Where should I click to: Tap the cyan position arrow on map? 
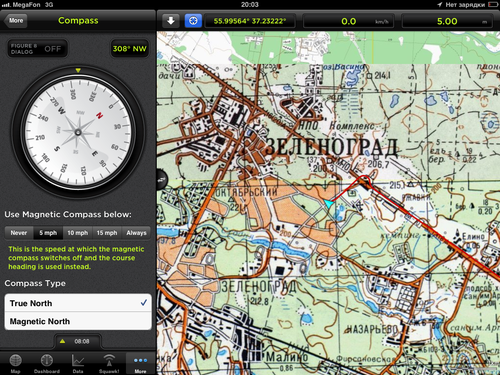point(328,204)
